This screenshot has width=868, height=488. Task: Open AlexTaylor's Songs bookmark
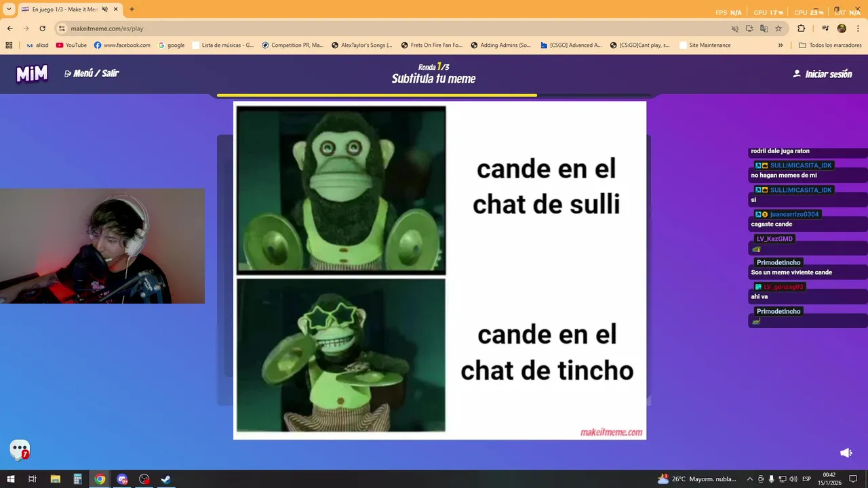pos(362,45)
